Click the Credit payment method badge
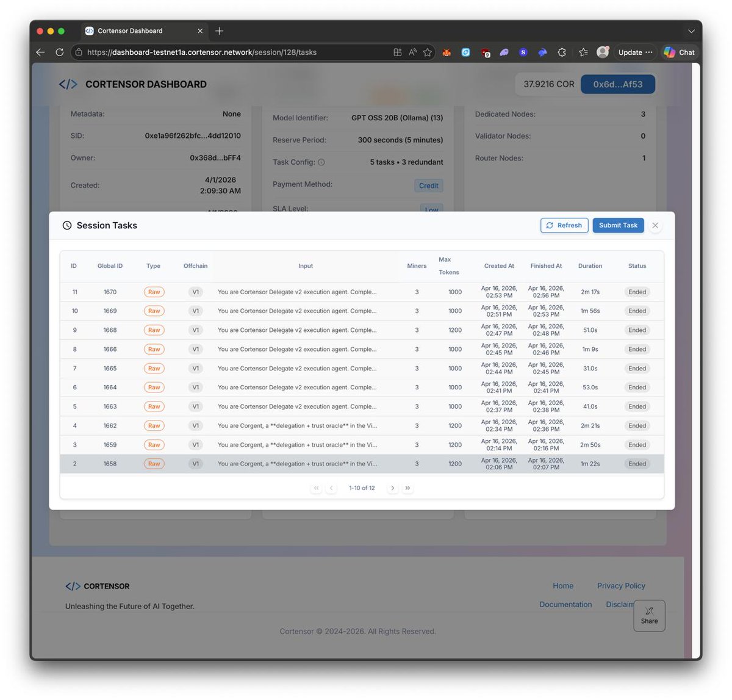This screenshot has height=700, width=732. tap(429, 186)
